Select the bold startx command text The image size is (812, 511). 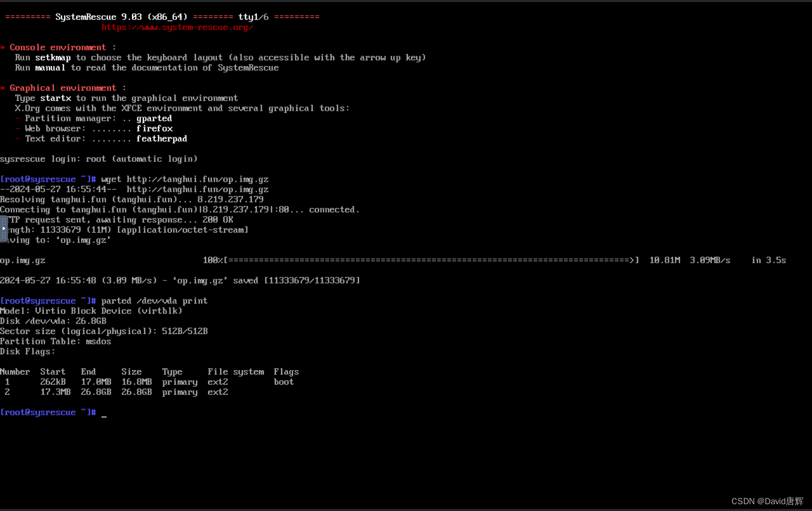tap(56, 98)
